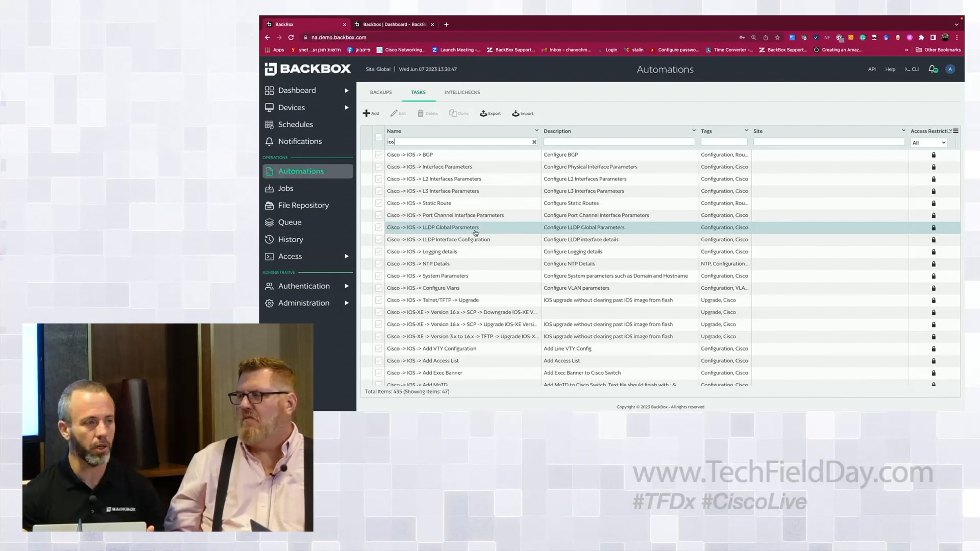Viewport: 980px width, 551px height.
Task: Click the Help link in header
Action: coord(890,69)
